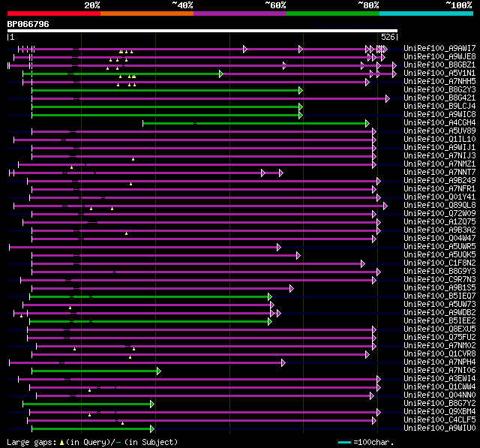Open the UniRef100_A9WIJ1 entry

(x=439, y=147)
